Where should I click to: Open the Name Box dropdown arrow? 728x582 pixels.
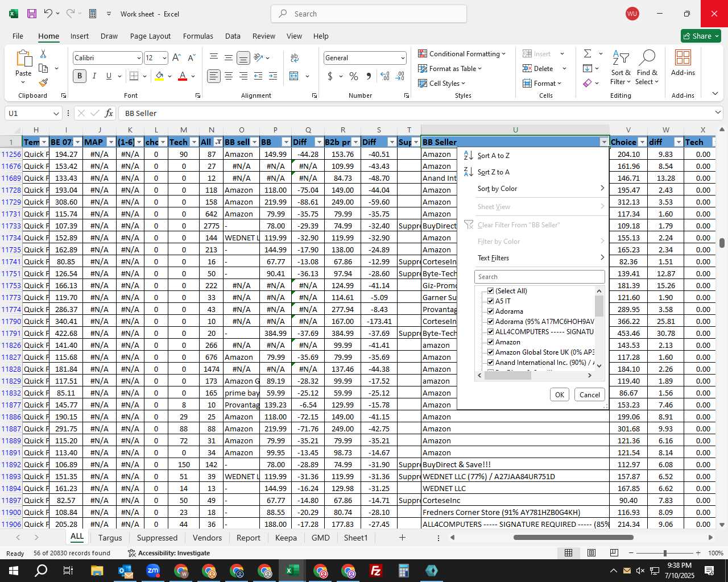[55, 113]
